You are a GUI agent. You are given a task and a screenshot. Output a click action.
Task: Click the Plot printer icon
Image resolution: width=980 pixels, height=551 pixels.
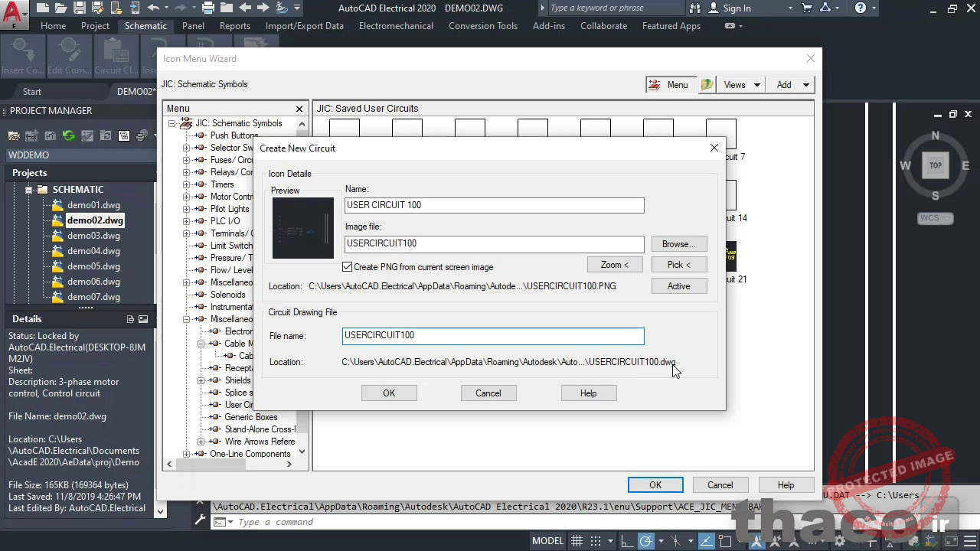click(x=208, y=8)
